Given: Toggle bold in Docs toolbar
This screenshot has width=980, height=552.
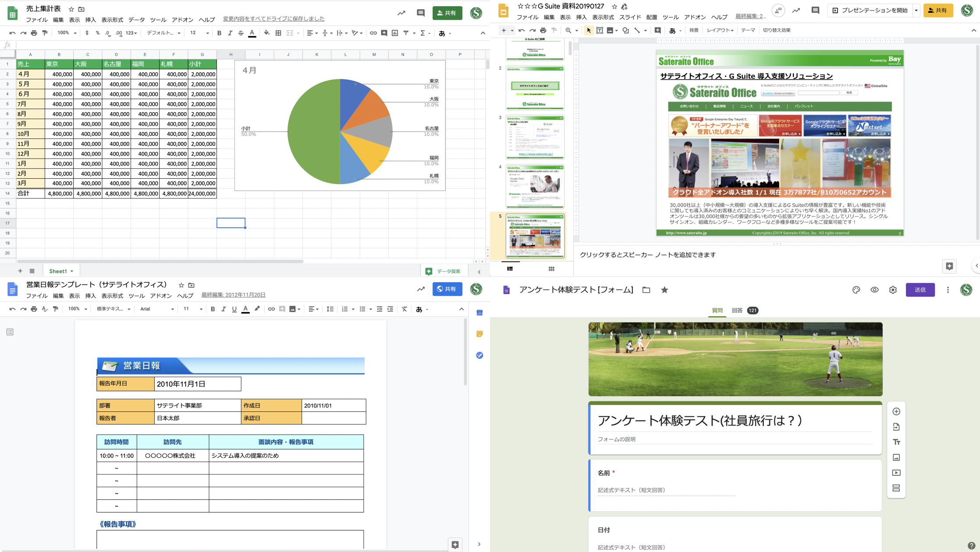Looking at the screenshot, I should (x=213, y=309).
